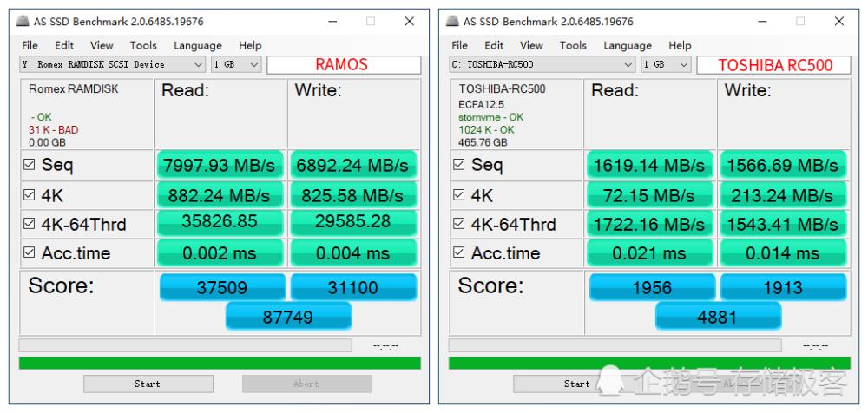Click the access time read value 0.021 ms
The width and height of the screenshot is (868, 413).
(650, 253)
